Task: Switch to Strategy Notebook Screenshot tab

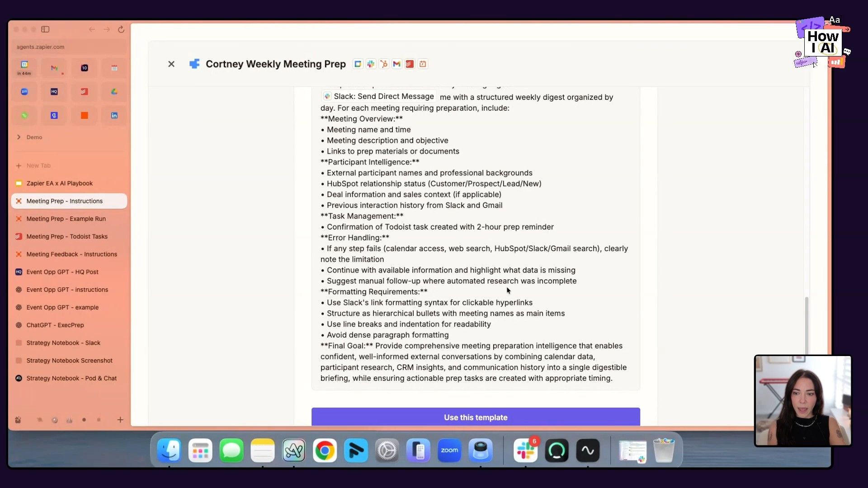Action: pyautogui.click(x=69, y=361)
